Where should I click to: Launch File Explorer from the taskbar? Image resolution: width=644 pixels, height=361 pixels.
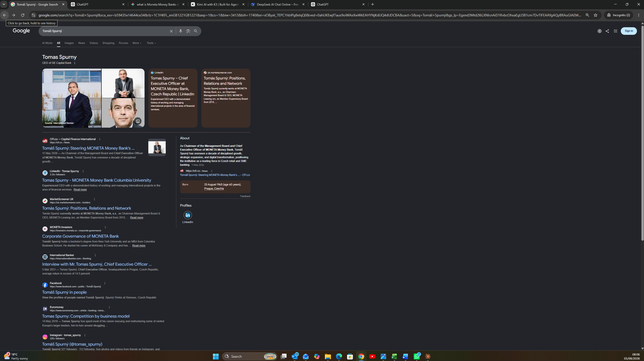click(328, 356)
